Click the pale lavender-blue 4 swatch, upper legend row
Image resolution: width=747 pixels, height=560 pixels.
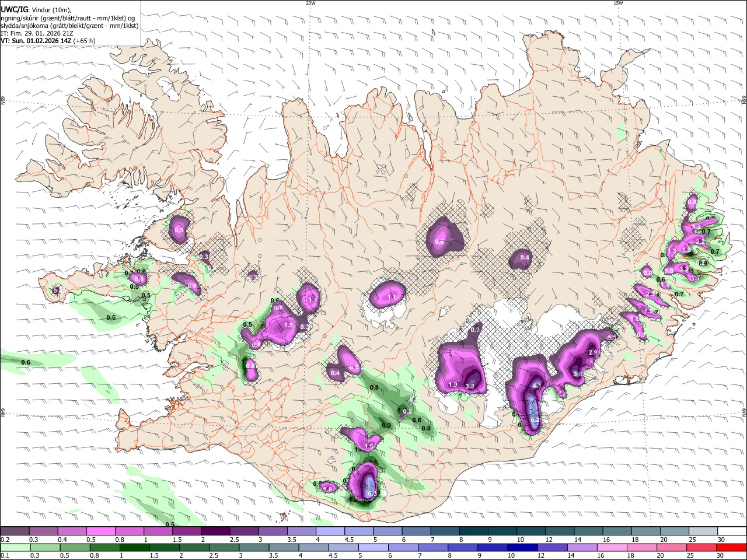[330, 531]
